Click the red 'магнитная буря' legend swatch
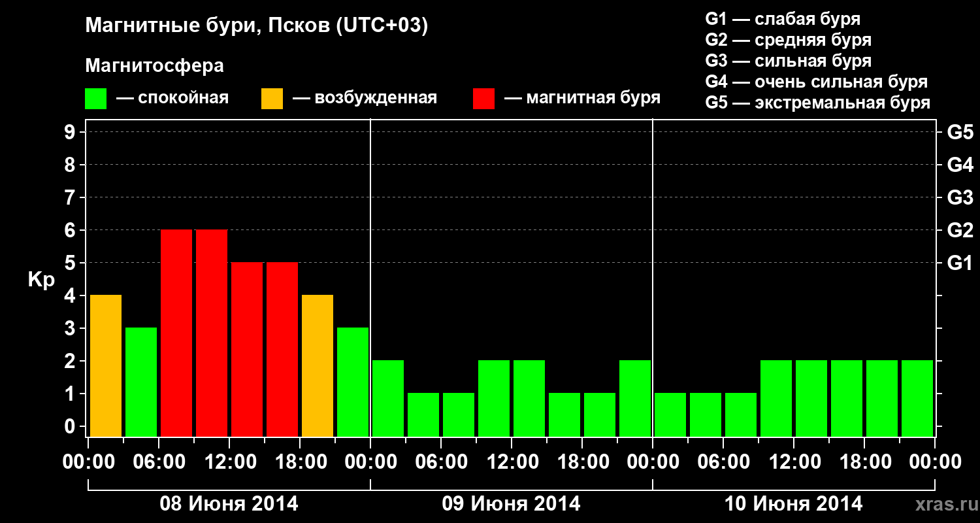980x523 pixels. [483, 99]
